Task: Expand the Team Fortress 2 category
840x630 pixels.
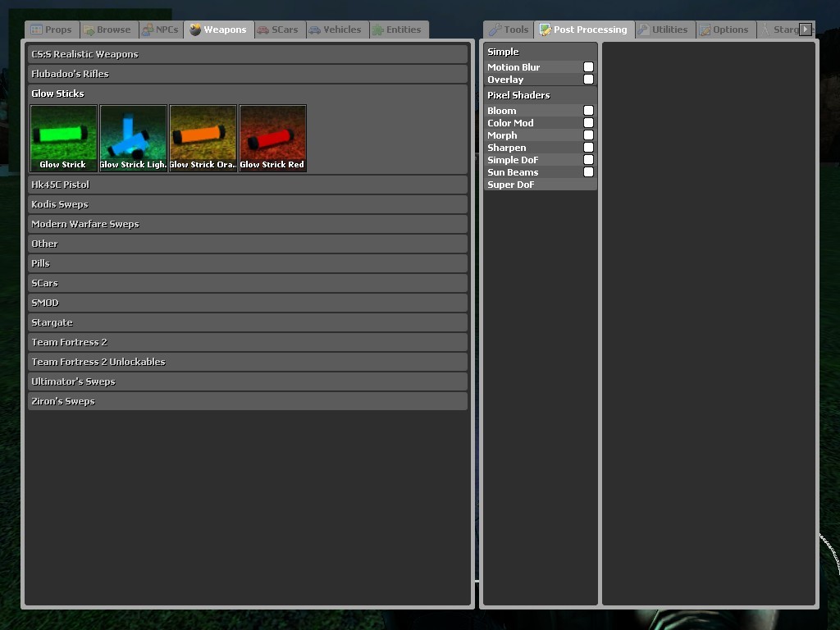Action: (x=246, y=342)
